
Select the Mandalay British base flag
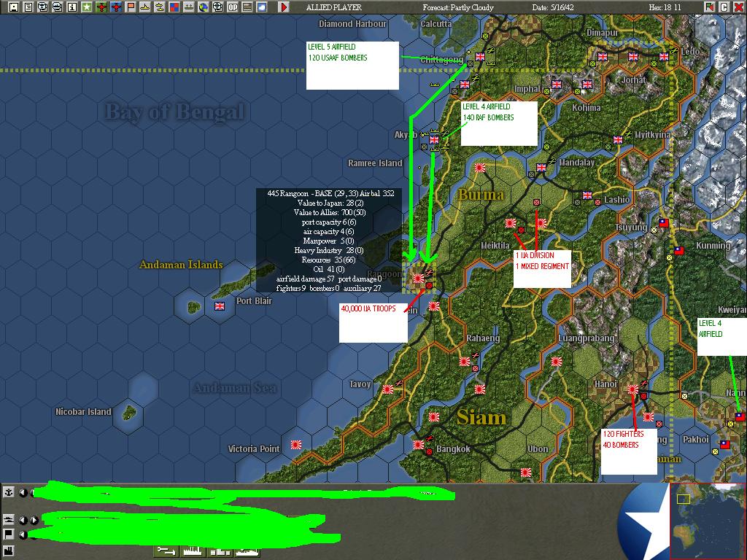[541, 167]
